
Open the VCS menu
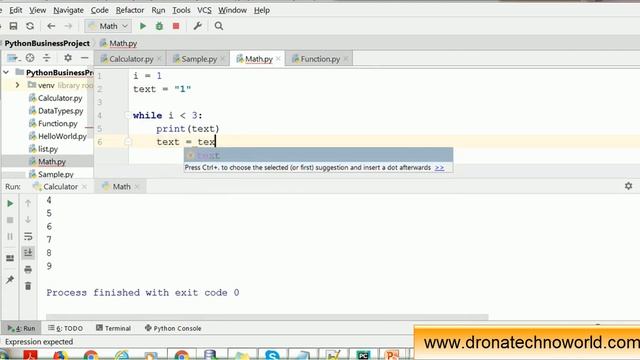point(204,10)
